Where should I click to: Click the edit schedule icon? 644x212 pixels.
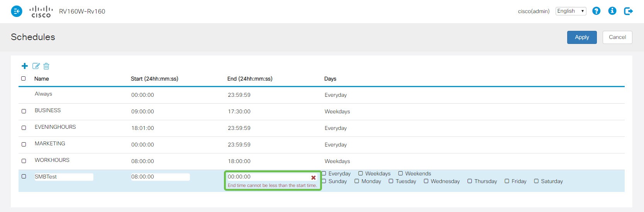point(36,66)
